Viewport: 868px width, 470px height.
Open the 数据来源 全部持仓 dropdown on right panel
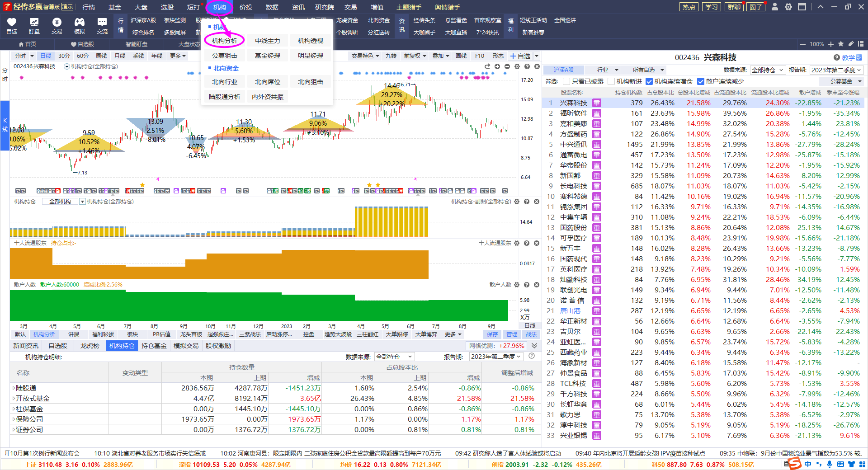point(767,70)
